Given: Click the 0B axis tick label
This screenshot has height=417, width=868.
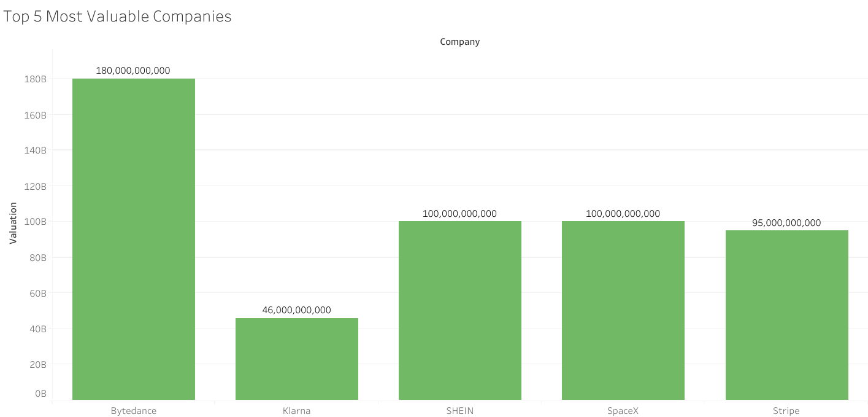Looking at the screenshot, I should pos(40,393).
